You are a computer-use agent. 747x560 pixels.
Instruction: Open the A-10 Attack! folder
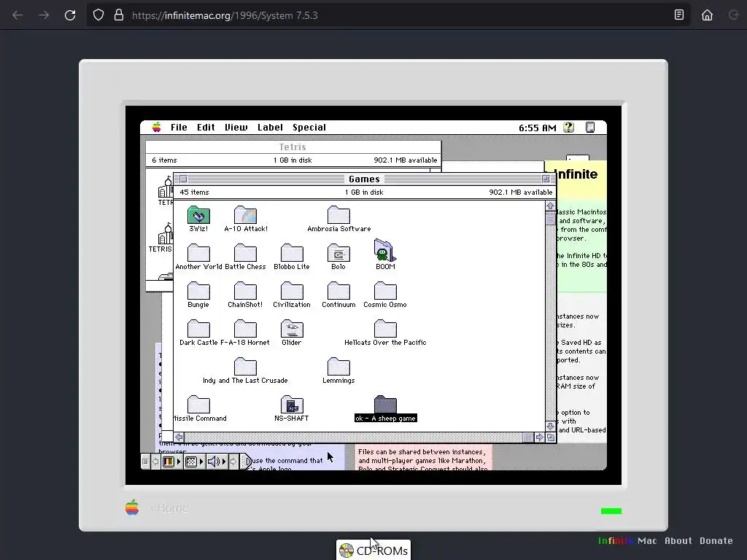coord(245,215)
